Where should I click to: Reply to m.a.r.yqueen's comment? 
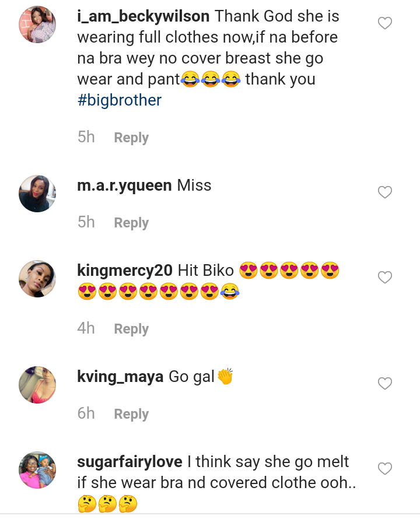point(131,223)
